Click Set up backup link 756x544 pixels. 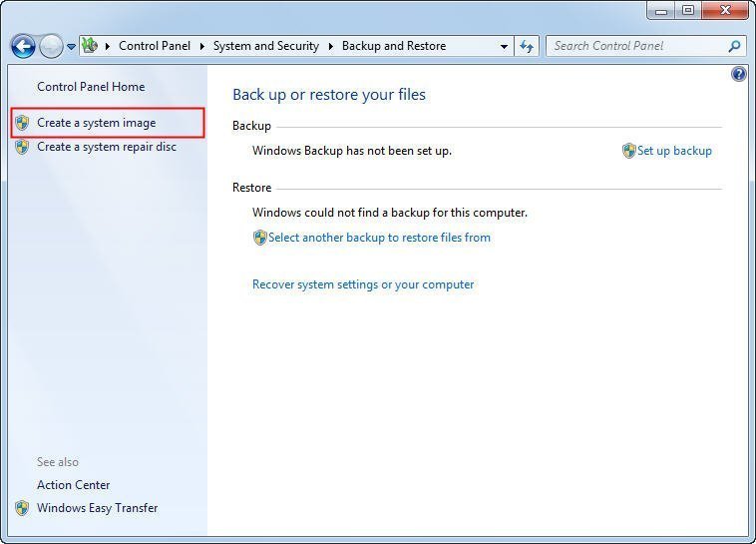click(674, 151)
